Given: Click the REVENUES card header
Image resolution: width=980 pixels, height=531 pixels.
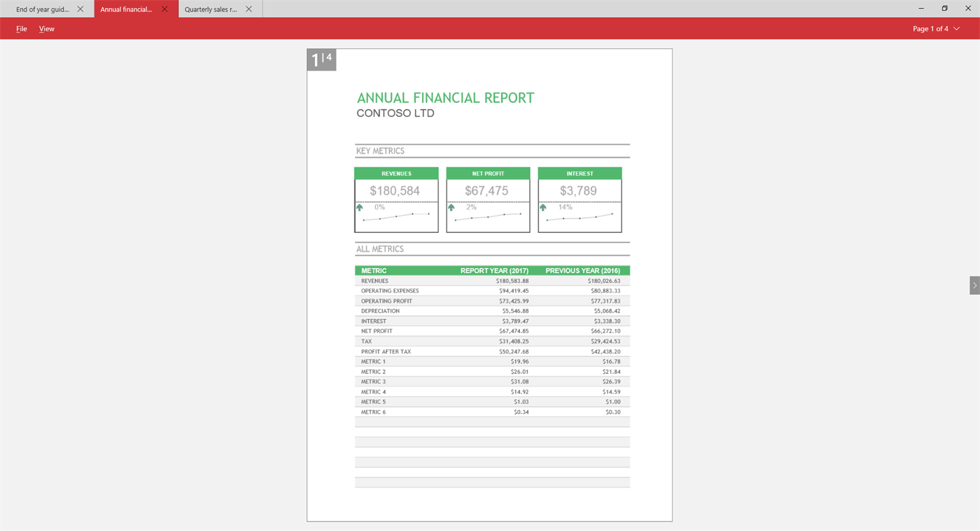Looking at the screenshot, I should (396, 174).
